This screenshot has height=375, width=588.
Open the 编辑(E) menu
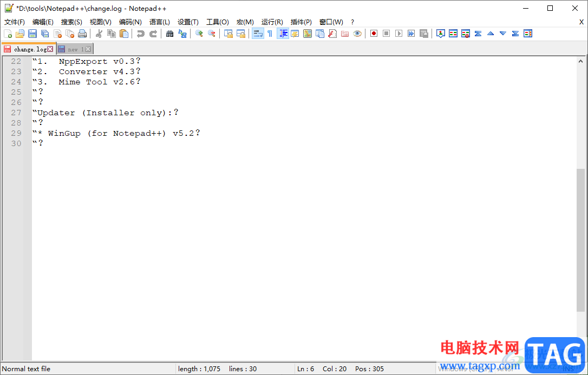click(x=43, y=22)
